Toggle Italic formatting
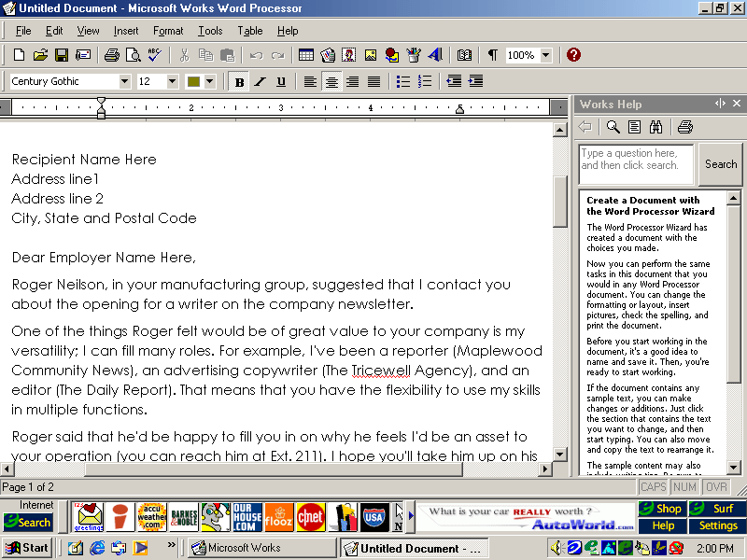This screenshot has height=560, width=747. (260, 81)
